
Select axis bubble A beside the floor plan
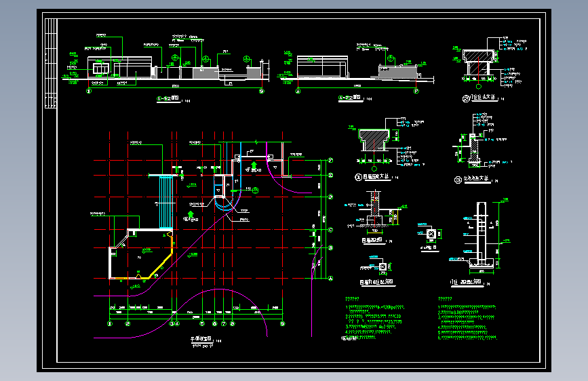[x=330, y=278]
